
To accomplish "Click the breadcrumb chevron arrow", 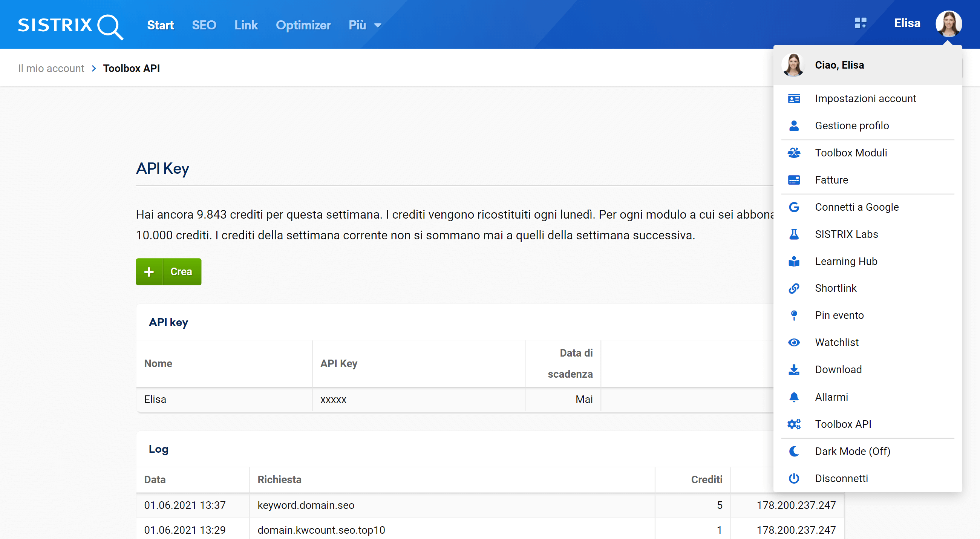I will pyautogui.click(x=93, y=69).
